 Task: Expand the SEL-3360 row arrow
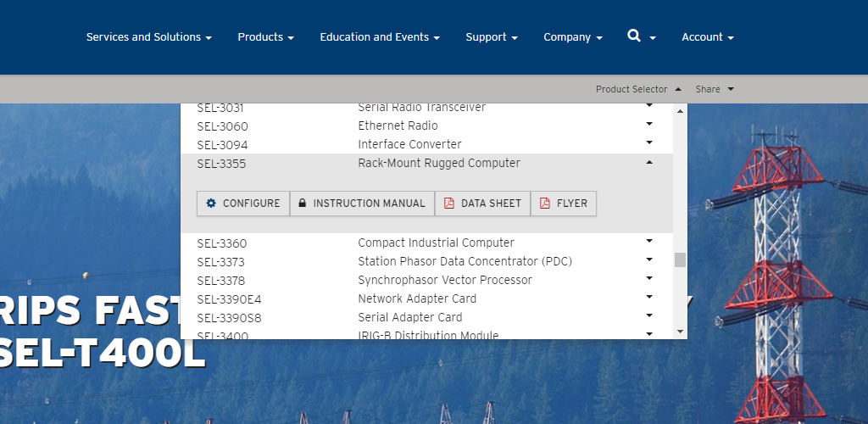point(649,241)
